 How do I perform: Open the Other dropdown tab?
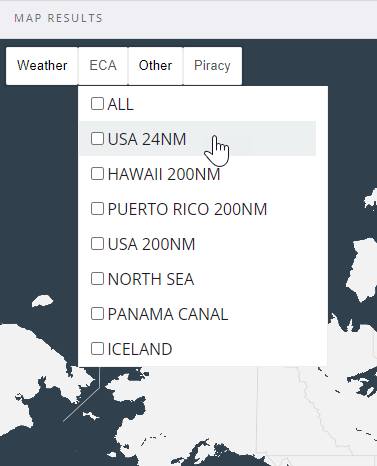pos(156,66)
